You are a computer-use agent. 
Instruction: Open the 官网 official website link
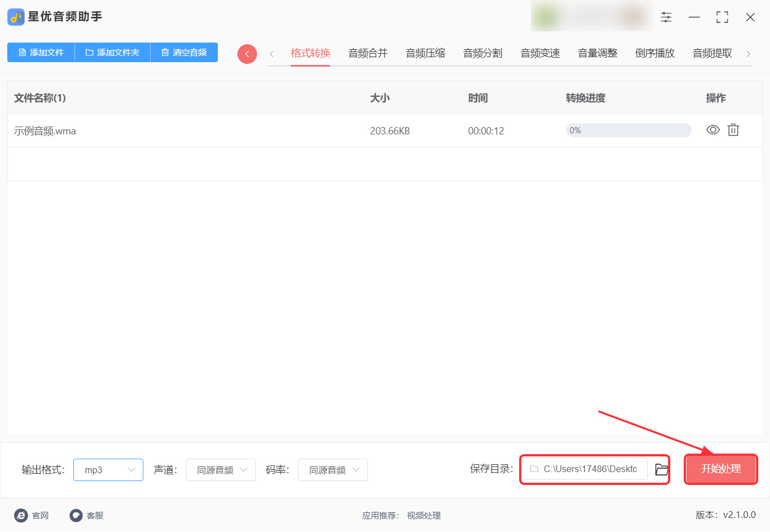32,515
